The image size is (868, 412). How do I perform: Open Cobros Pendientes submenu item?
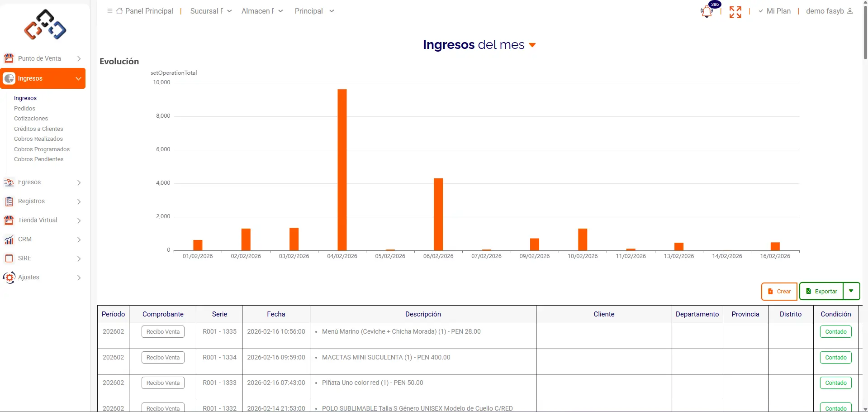coord(39,159)
